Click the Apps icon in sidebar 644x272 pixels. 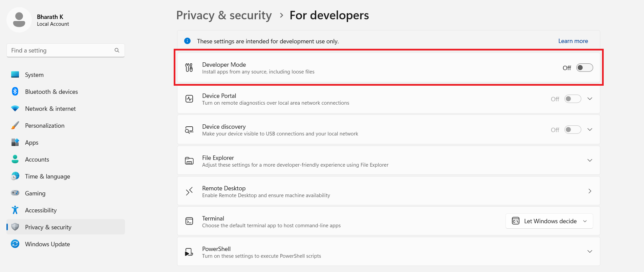pos(15,142)
